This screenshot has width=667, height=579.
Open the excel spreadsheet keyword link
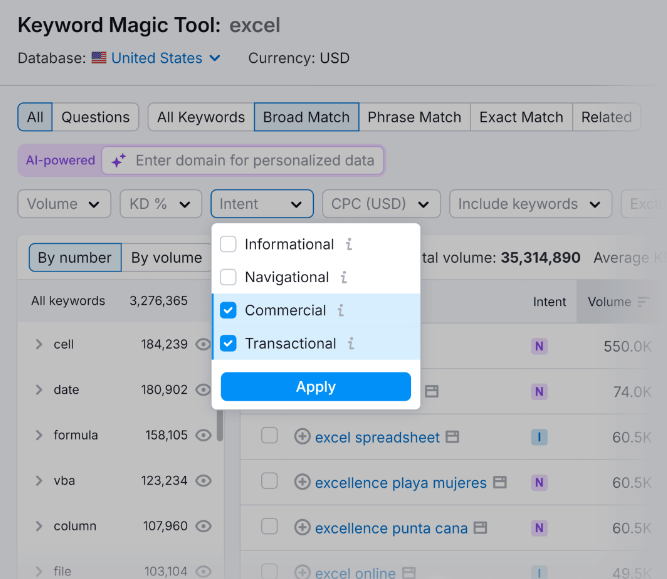pyautogui.click(x=377, y=437)
